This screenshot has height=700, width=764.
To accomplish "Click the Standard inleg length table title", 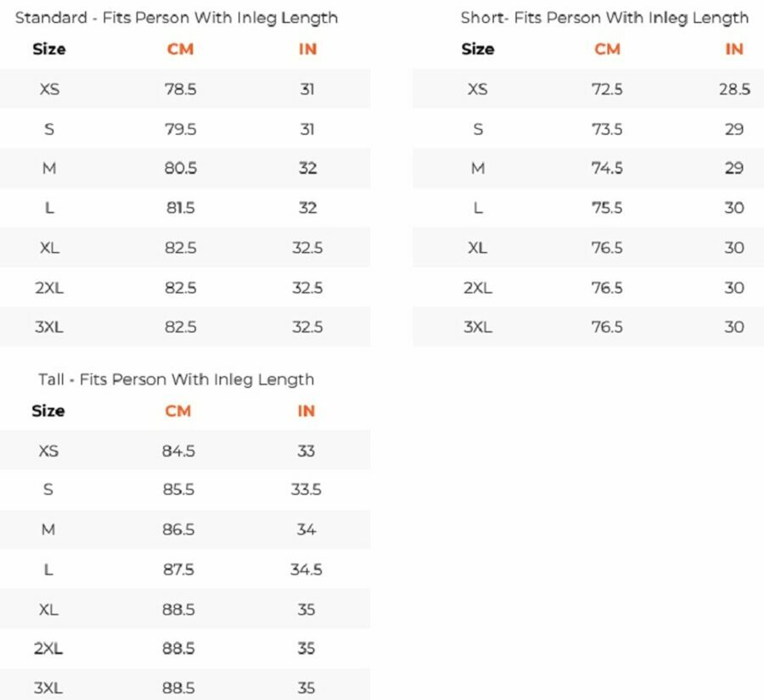I will pyautogui.click(x=177, y=17).
